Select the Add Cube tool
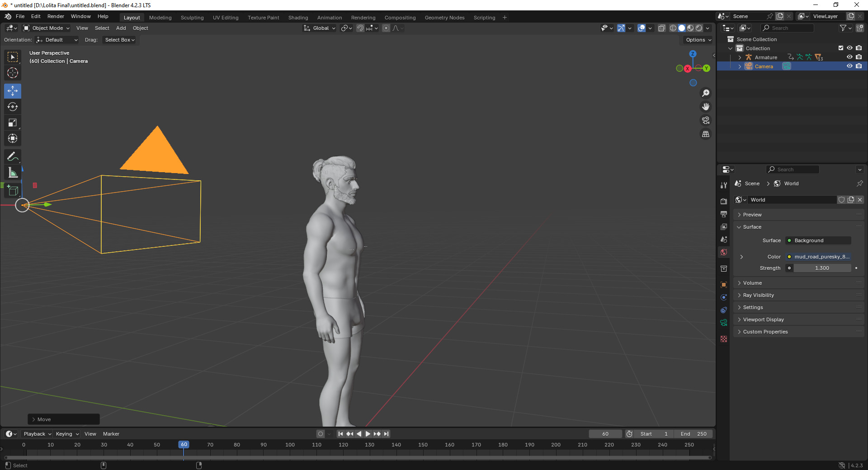Image resolution: width=868 pixels, height=470 pixels. pos(13,190)
